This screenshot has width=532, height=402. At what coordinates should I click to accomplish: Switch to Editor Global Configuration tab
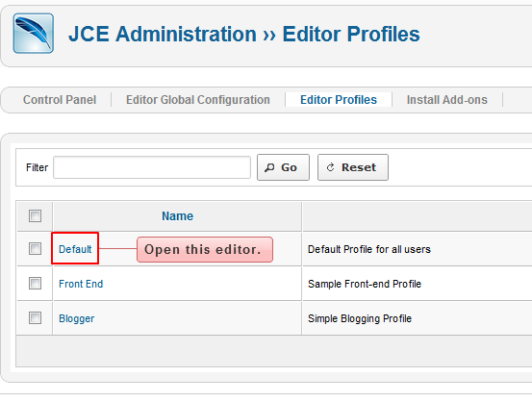[x=198, y=100]
